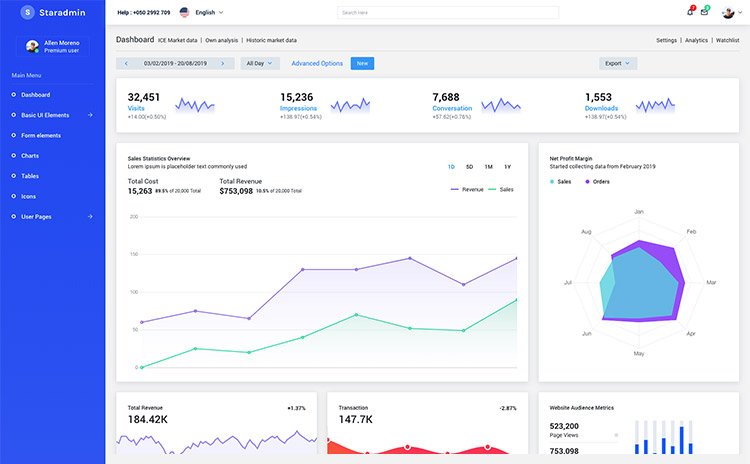Open the Export dropdown

[618, 63]
